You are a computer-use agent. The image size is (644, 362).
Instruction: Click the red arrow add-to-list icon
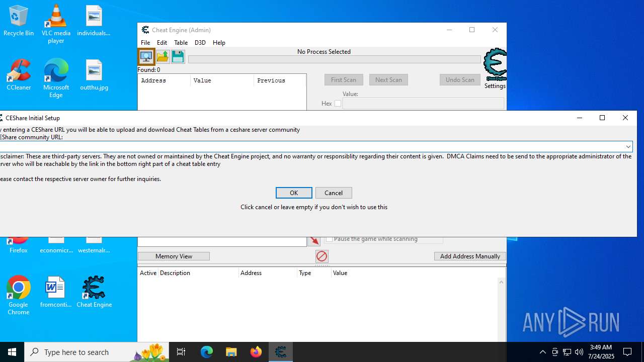coord(314,241)
